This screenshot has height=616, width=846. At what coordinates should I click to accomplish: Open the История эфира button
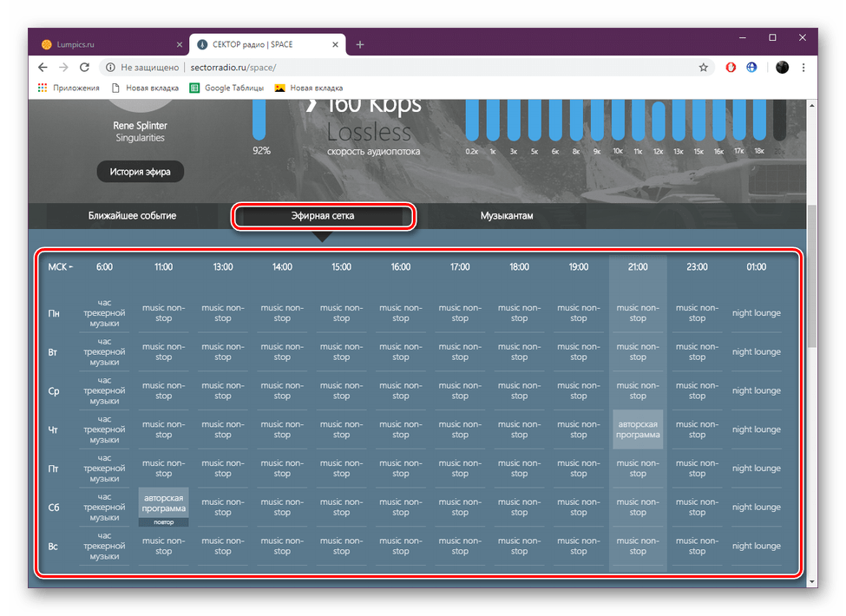tap(141, 172)
